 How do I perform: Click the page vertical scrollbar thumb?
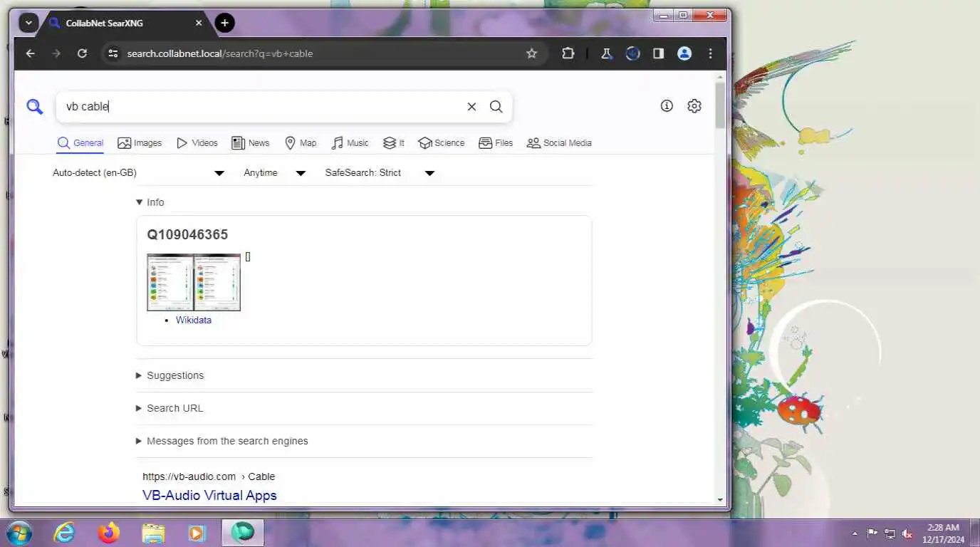720,105
